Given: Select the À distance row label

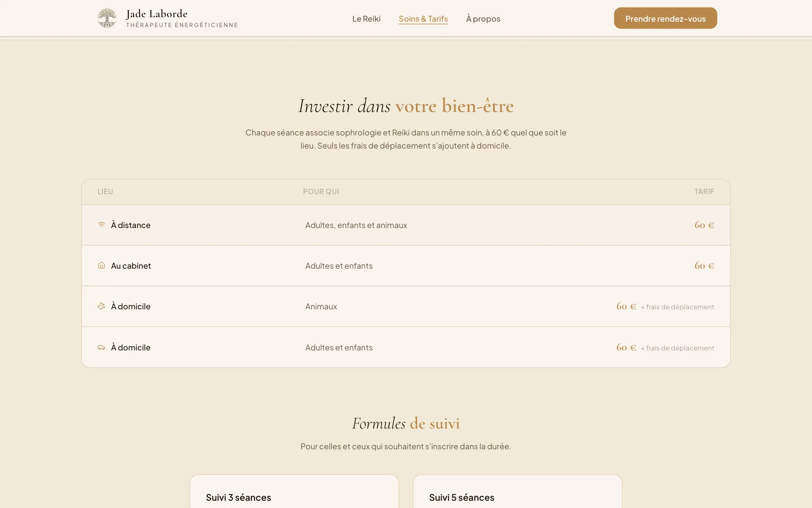Looking at the screenshot, I should tap(131, 225).
